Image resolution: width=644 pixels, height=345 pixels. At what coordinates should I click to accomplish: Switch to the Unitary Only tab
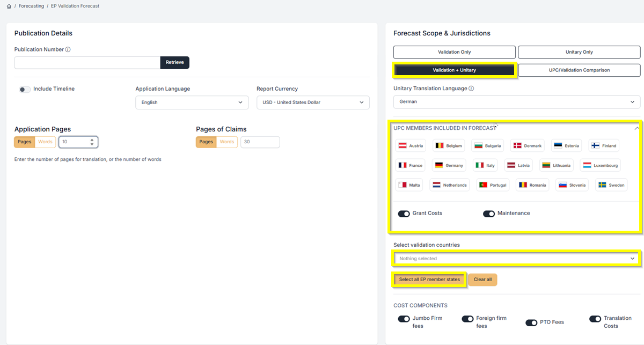point(579,52)
